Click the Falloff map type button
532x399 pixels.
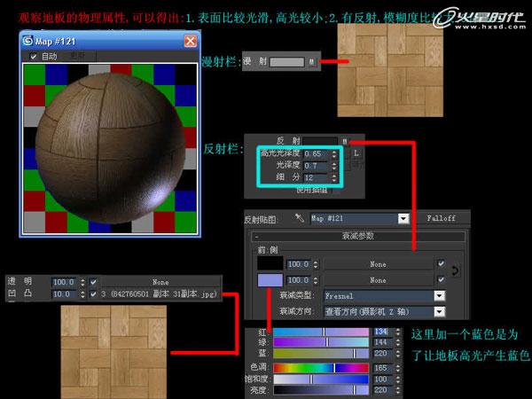pos(441,218)
